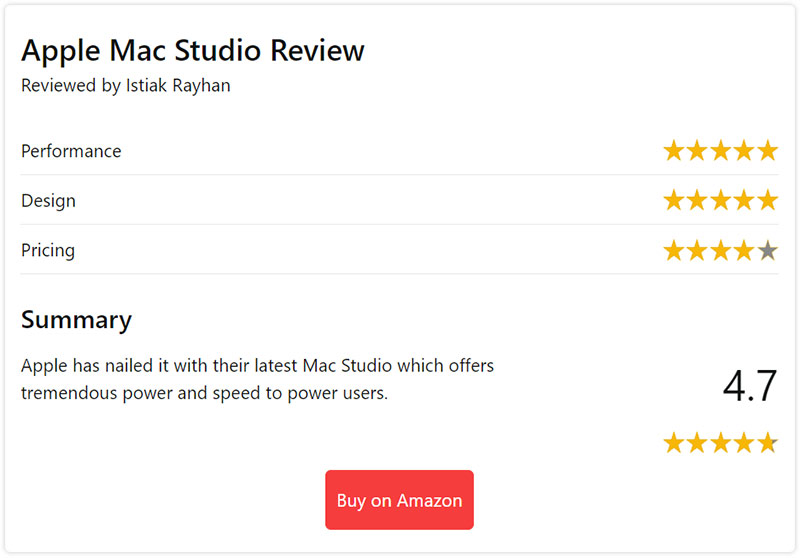Click the Performance label
This screenshot has height=558, width=800.
pos(71,151)
